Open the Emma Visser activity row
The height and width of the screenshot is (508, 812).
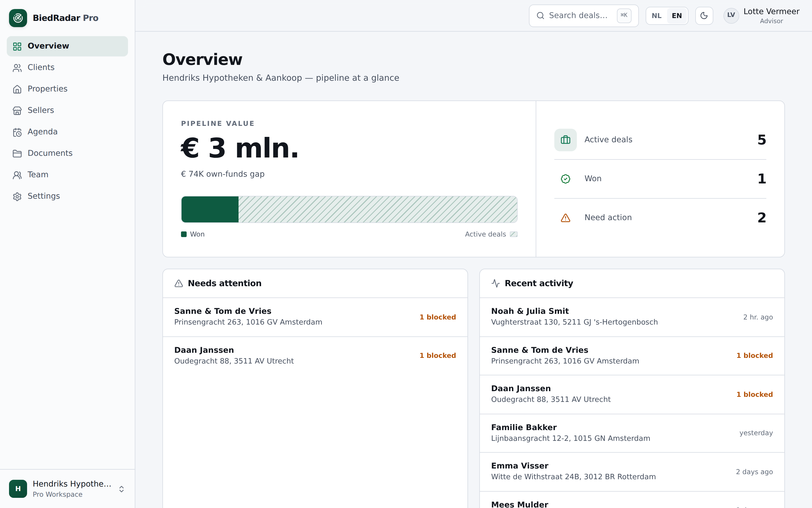coord(632,472)
